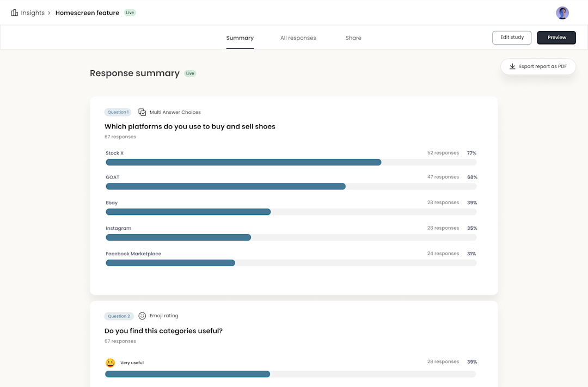Click the Stock X label
The height and width of the screenshot is (387, 588).
114,153
